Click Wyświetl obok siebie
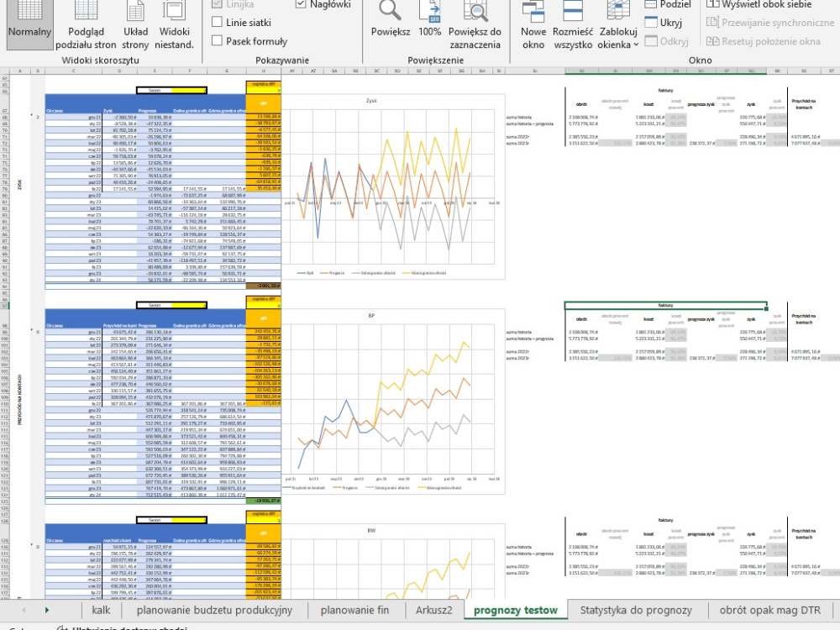Image resolution: width=840 pixels, height=630 pixels. point(759,4)
